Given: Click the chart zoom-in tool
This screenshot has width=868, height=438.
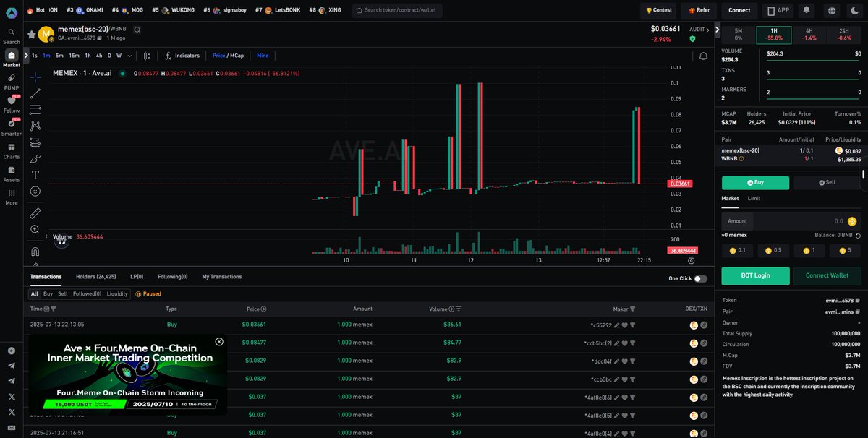Looking at the screenshot, I should (35, 229).
